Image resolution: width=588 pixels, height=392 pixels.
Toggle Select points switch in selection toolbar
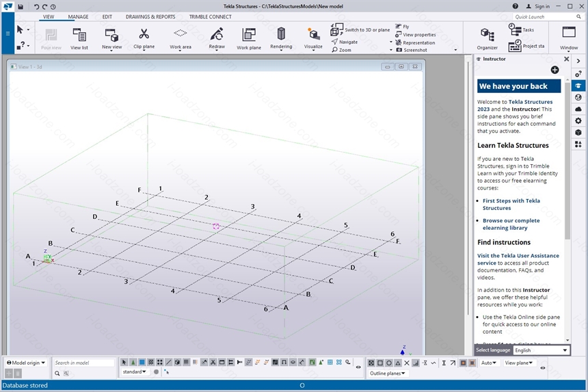160,363
